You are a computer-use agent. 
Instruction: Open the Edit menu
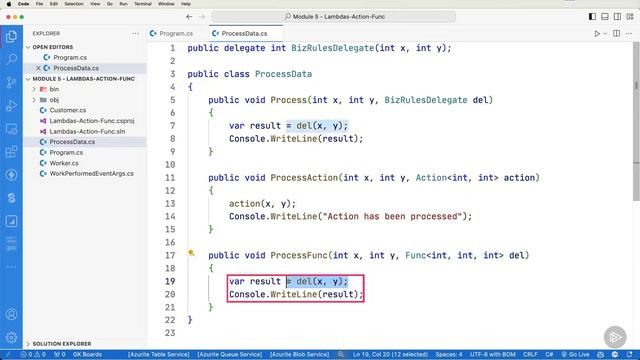[x=53, y=4]
